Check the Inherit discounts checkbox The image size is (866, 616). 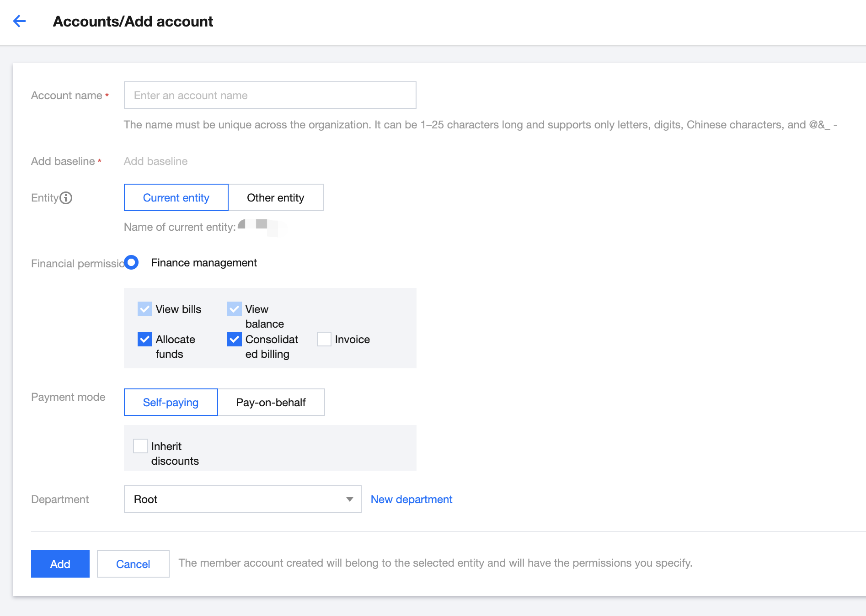tap(140, 446)
